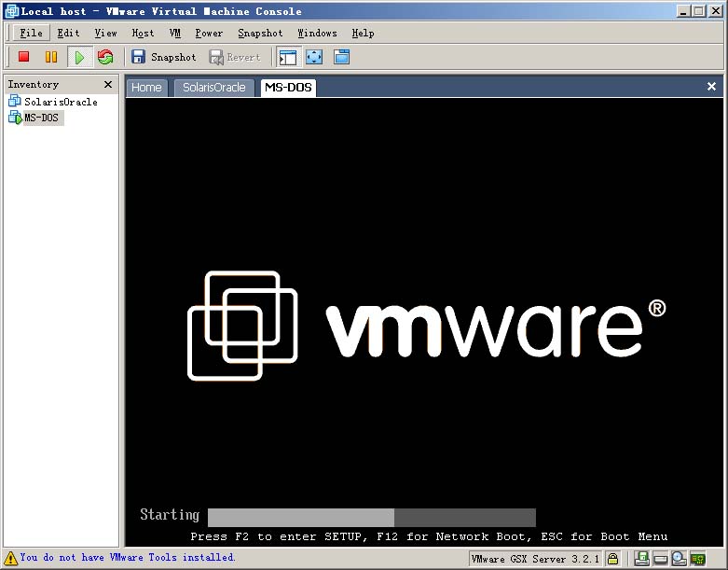Switch to the Home tab
728x570 pixels.
click(x=146, y=88)
